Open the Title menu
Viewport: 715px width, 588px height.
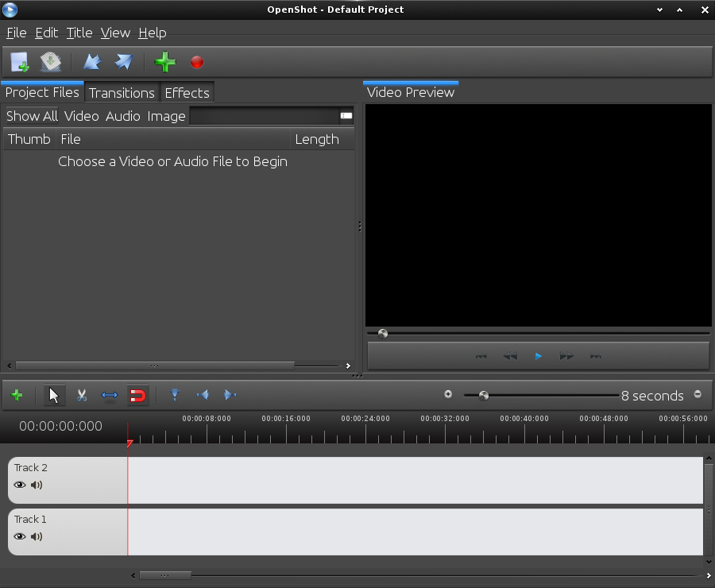(x=79, y=33)
